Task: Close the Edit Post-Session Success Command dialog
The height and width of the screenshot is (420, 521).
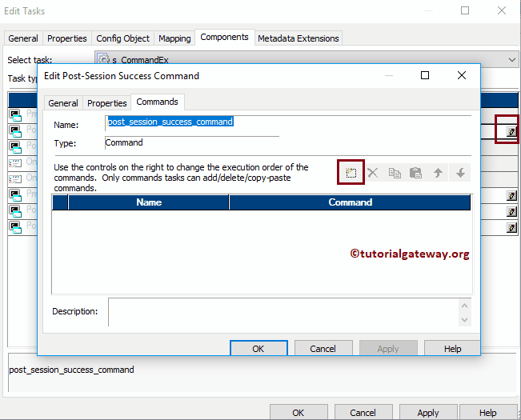Action: [x=462, y=75]
